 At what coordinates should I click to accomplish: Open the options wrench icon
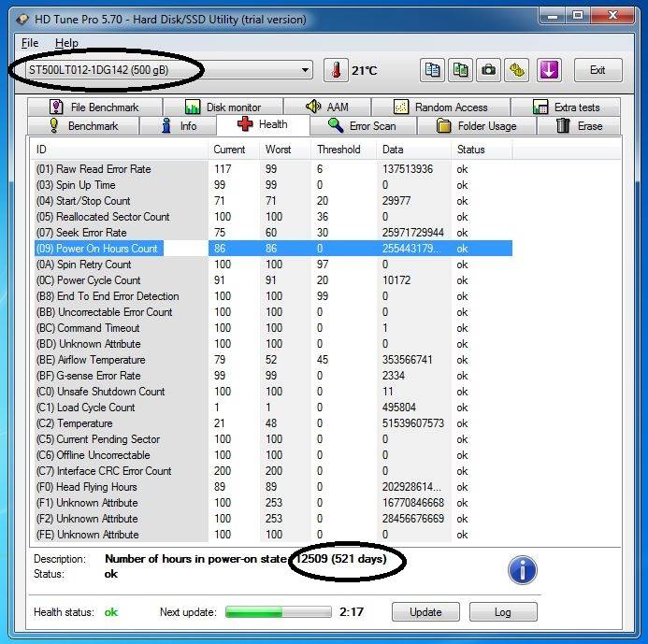[x=516, y=70]
